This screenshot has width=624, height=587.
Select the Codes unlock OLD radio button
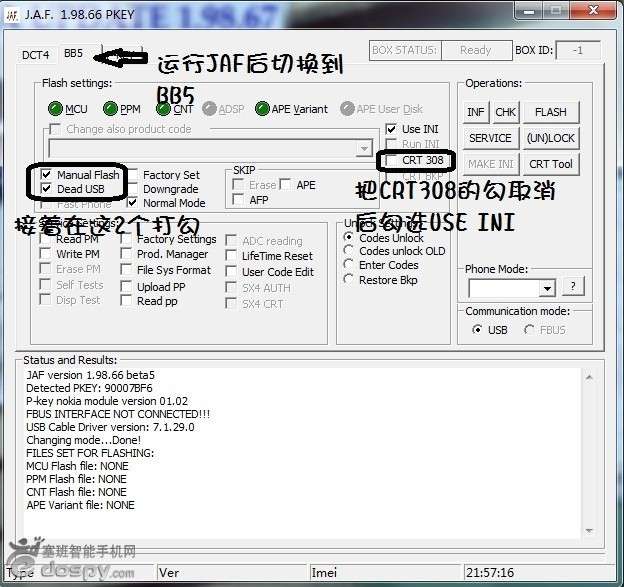tap(349, 251)
